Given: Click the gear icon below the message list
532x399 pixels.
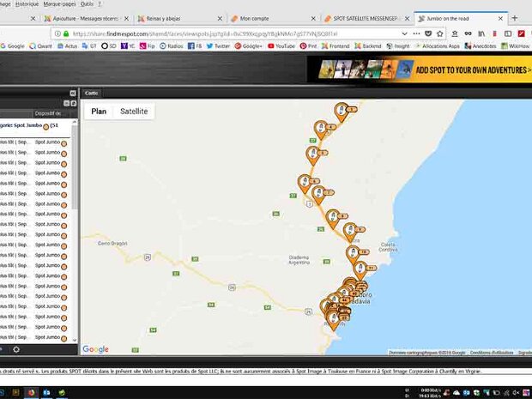Looking at the screenshot, I should pyautogui.click(x=16, y=349).
